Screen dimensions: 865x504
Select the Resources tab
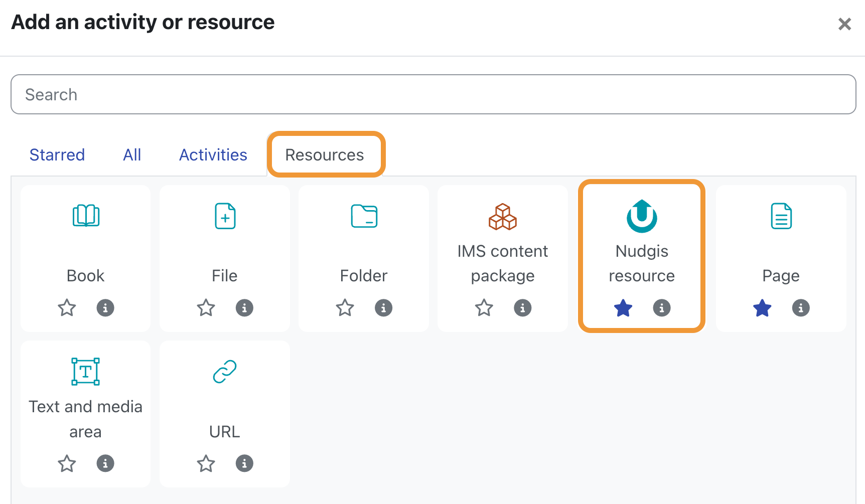(325, 155)
